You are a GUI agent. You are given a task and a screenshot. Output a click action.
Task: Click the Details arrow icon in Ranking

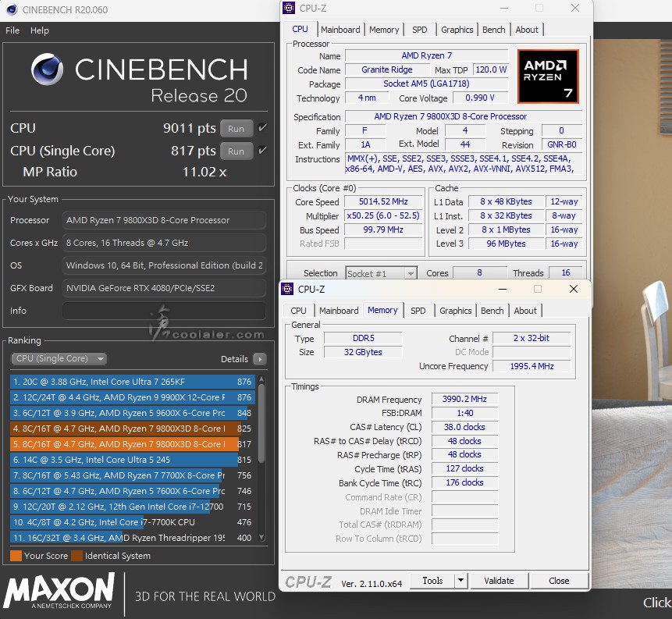point(260,359)
